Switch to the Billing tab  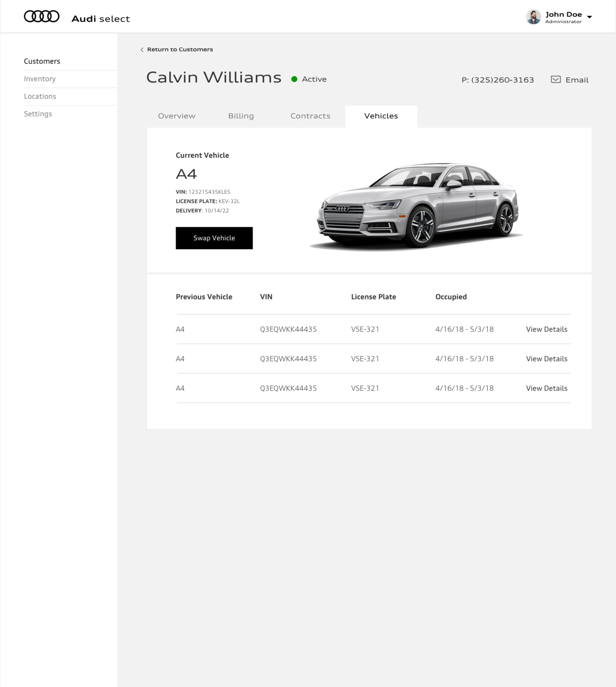tap(241, 116)
